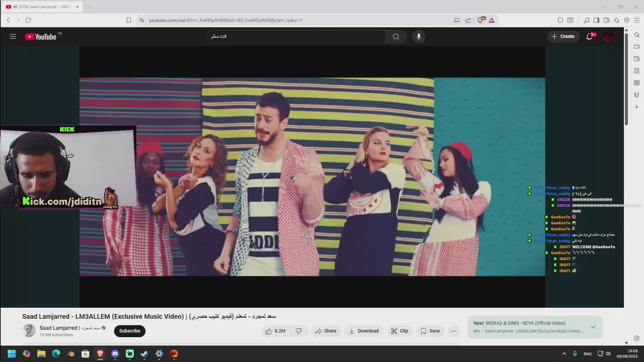Open Discord from the taskbar
Viewport: 644px width, 362px height.
click(115, 354)
